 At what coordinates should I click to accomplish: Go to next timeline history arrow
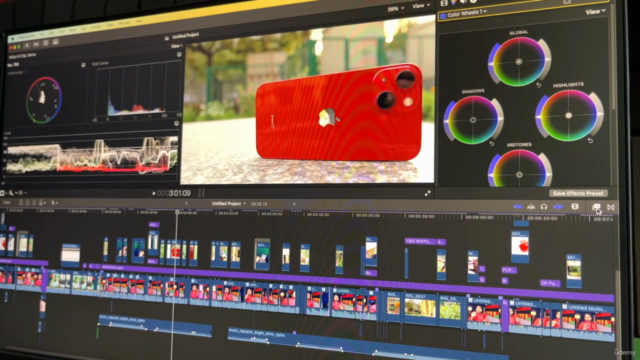[293, 203]
